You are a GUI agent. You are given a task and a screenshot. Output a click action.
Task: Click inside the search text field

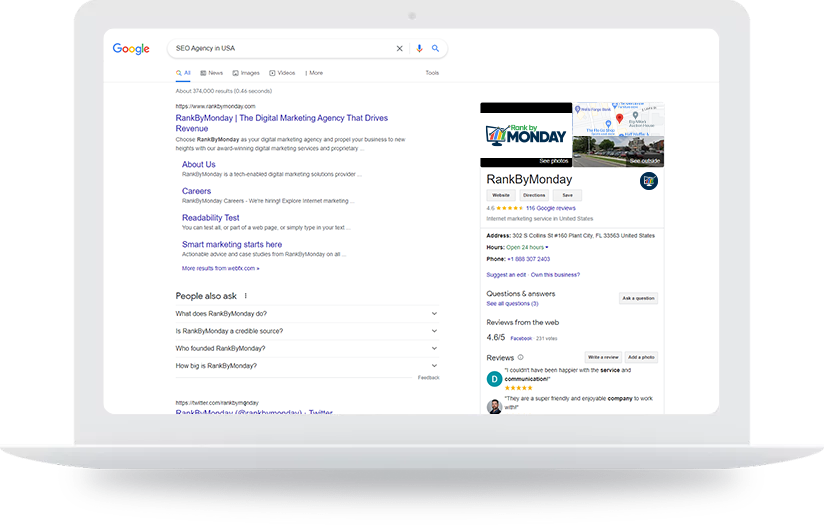pos(280,48)
